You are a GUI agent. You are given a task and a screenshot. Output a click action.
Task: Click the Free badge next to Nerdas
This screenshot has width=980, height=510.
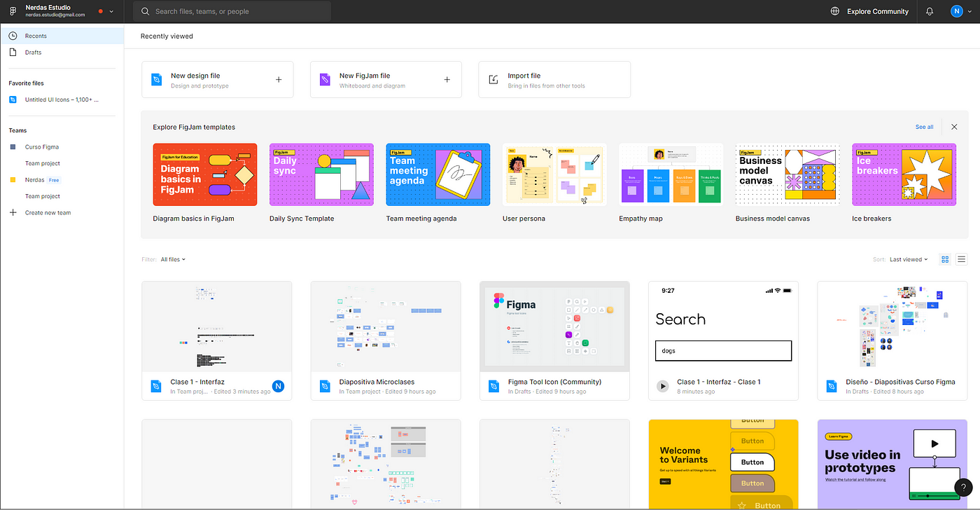(54, 180)
